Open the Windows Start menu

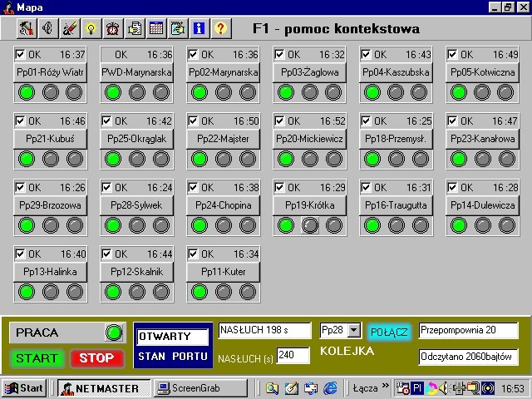click(x=24, y=388)
